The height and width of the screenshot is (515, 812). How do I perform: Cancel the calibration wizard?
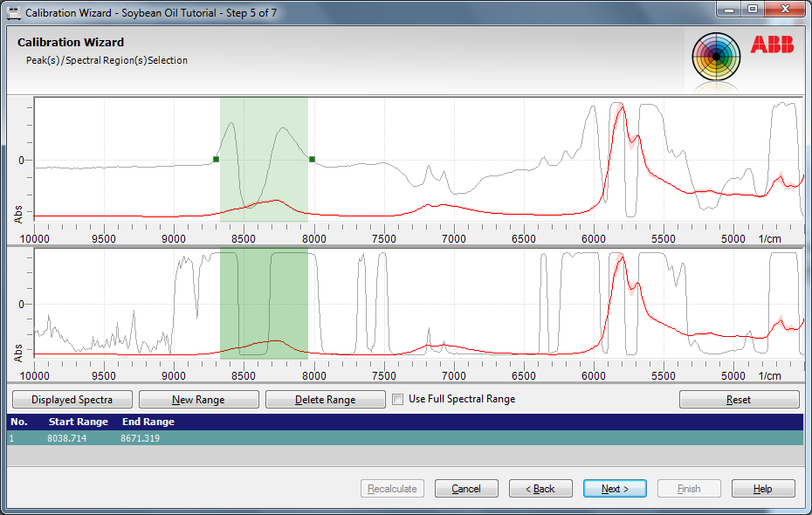(466, 489)
